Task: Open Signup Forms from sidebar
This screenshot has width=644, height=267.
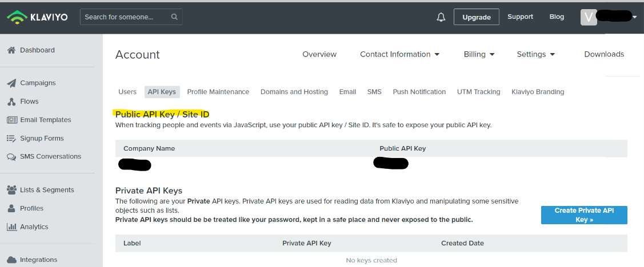Action: click(42, 138)
